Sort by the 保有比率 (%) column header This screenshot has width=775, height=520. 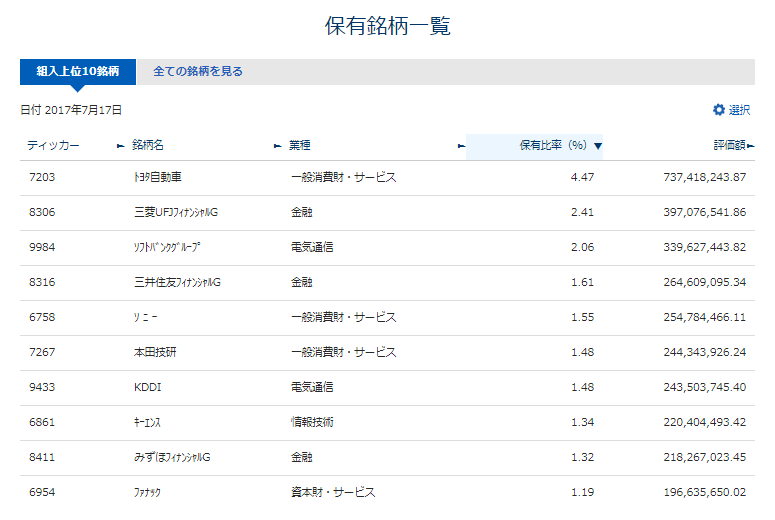coord(553,145)
